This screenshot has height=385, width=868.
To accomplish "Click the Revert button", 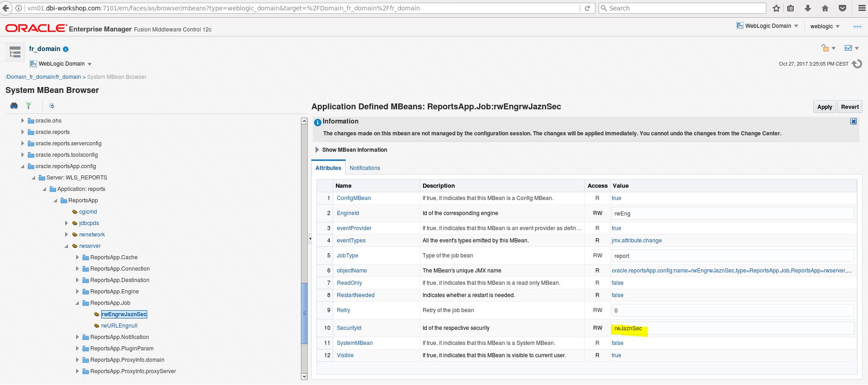I will click(850, 107).
